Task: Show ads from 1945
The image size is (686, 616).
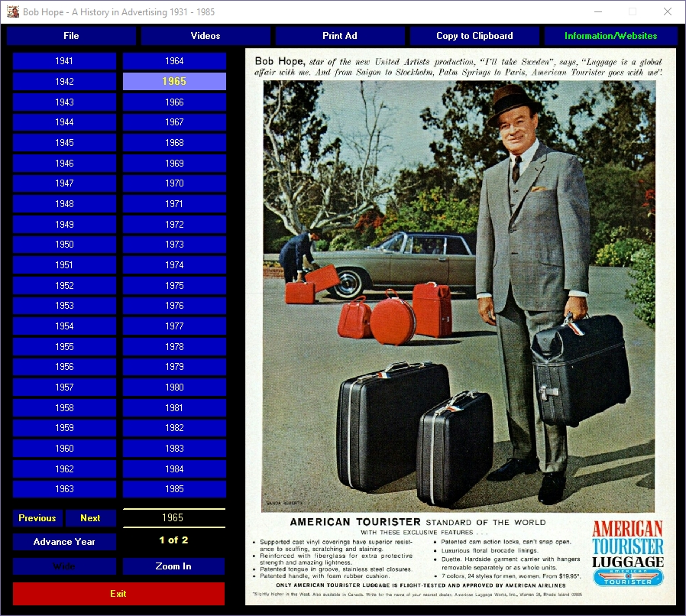Action: click(64, 143)
